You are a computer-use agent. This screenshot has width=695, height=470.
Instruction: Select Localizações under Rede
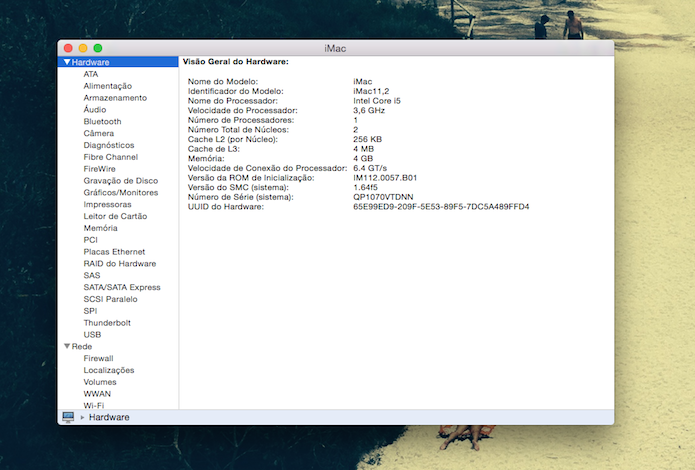(x=109, y=370)
